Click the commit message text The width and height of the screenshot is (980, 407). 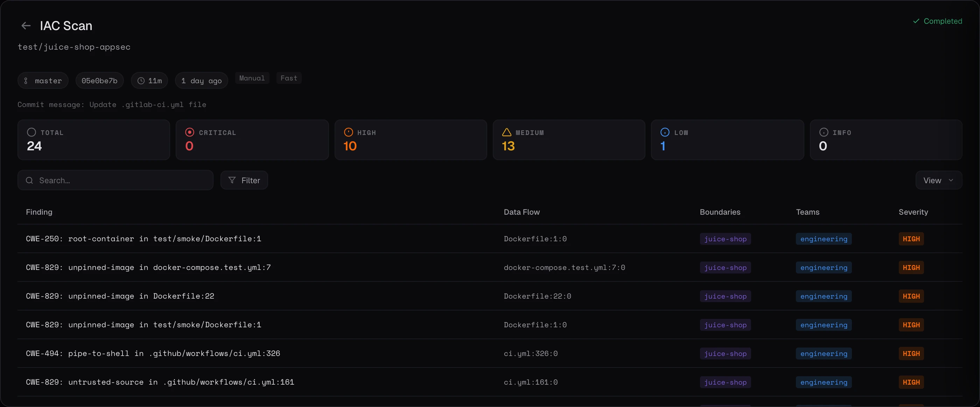tap(112, 105)
